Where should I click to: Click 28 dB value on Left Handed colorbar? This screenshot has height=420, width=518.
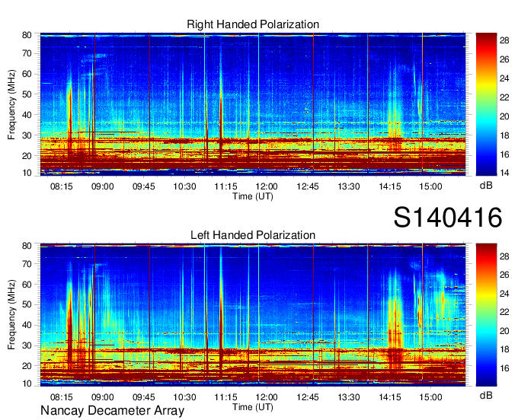pyautogui.click(x=504, y=256)
